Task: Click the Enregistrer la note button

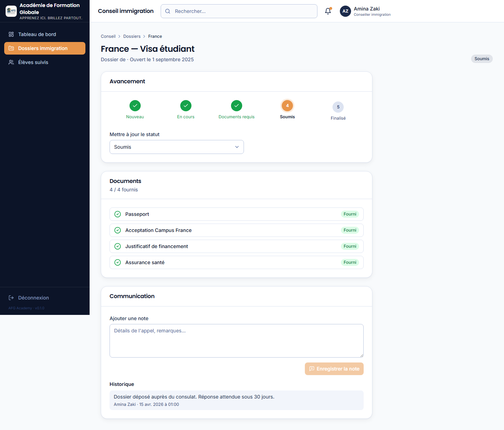Action: click(x=334, y=369)
